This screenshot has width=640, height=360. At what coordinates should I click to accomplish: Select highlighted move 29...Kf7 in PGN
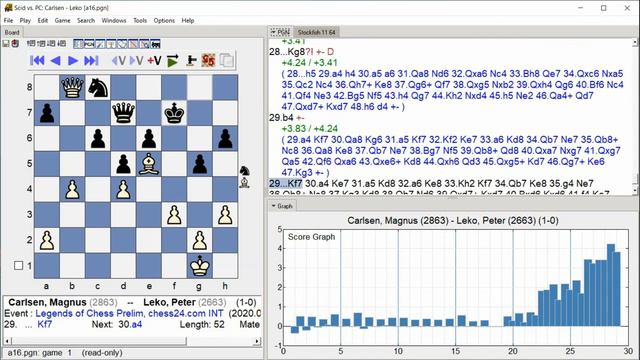pos(285,184)
